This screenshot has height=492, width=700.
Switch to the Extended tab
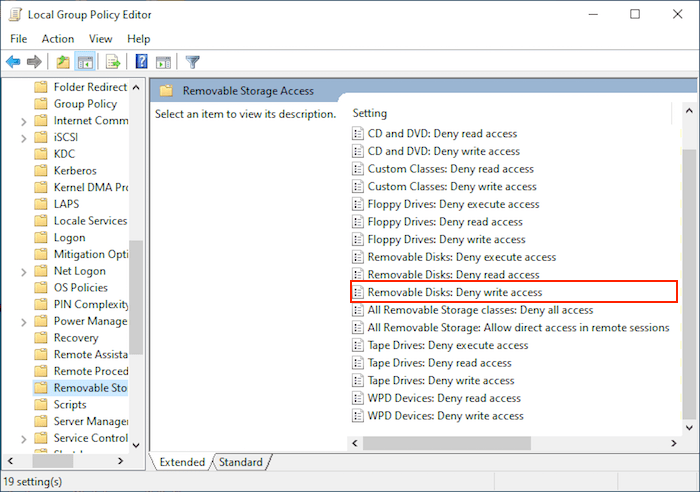(x=182, y=462)
